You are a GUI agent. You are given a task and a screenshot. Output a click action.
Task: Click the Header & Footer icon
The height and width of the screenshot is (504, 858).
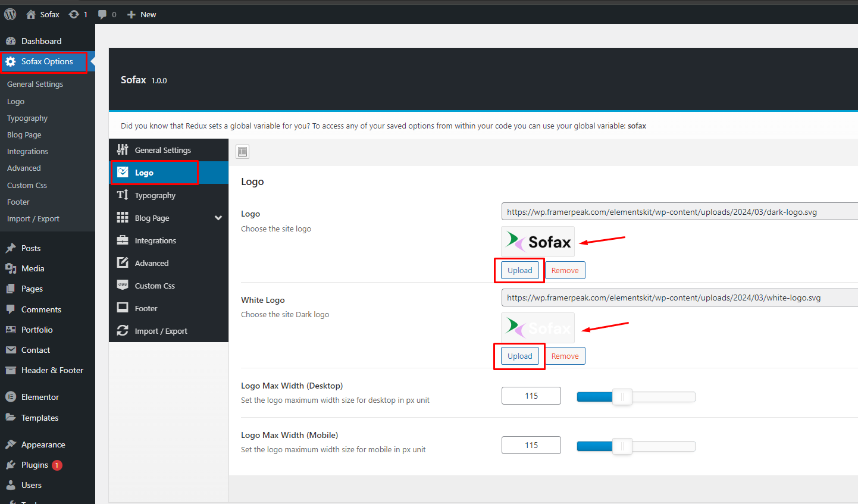pyautogui.click(x=11, y=370)
